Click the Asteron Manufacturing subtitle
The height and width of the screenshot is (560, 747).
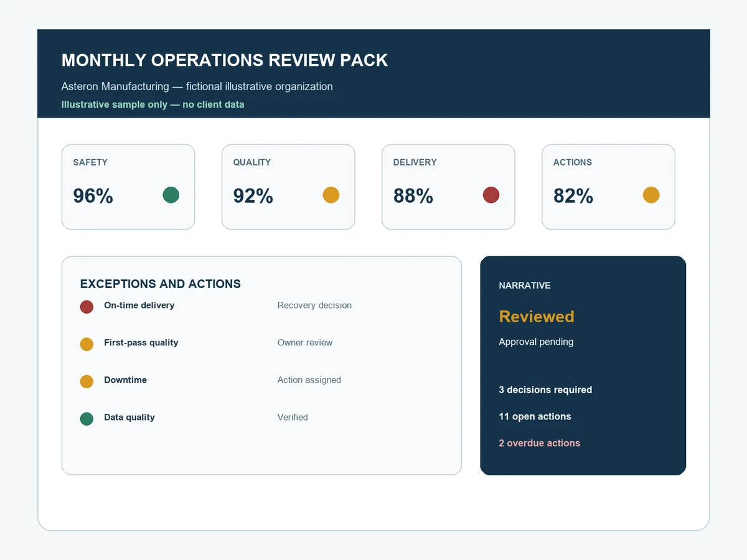point(197,86)
